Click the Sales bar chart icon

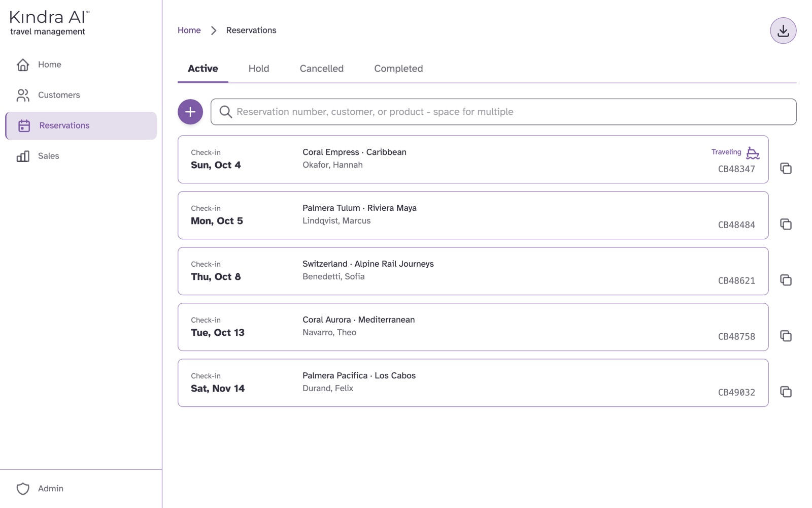(x=23, y=156)
